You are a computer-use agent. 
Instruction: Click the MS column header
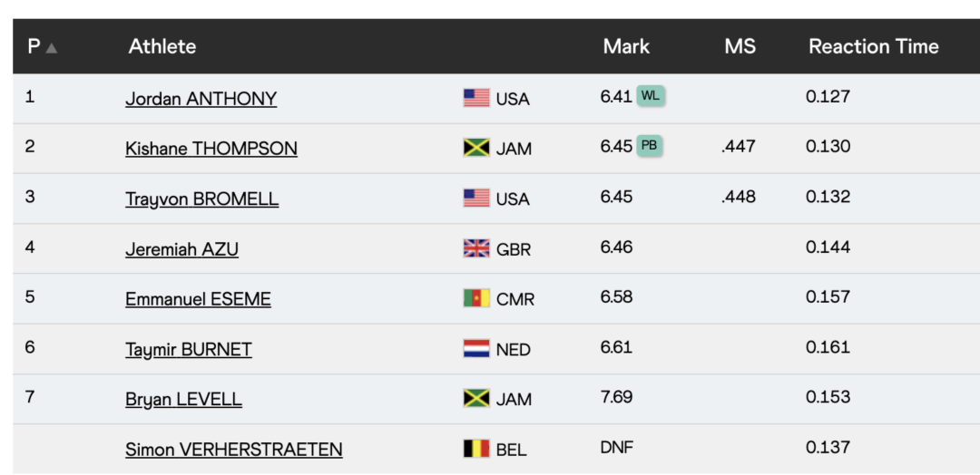[740, 46]
